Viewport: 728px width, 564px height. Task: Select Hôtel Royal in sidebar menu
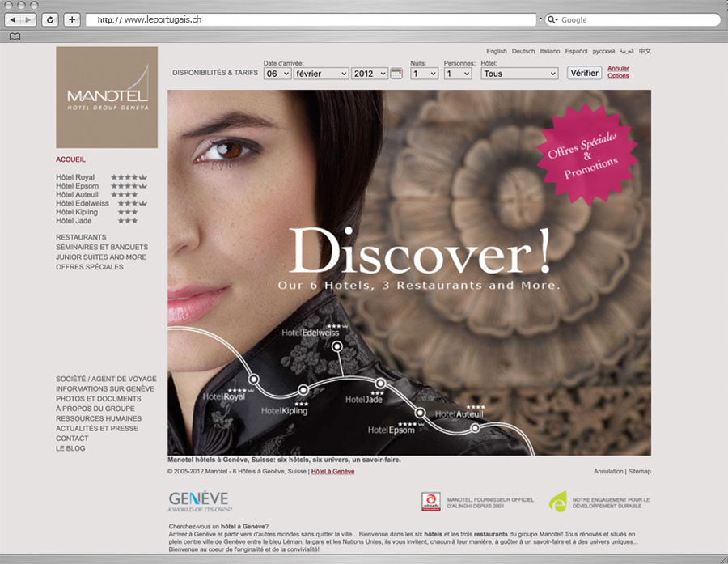point(75,177)
